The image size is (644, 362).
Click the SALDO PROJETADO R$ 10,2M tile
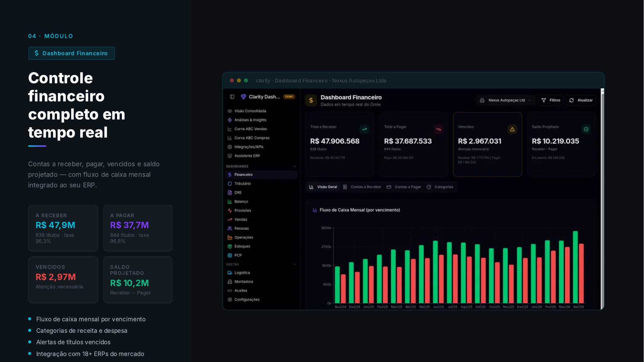pyautogui.click(x=138, y=280)
